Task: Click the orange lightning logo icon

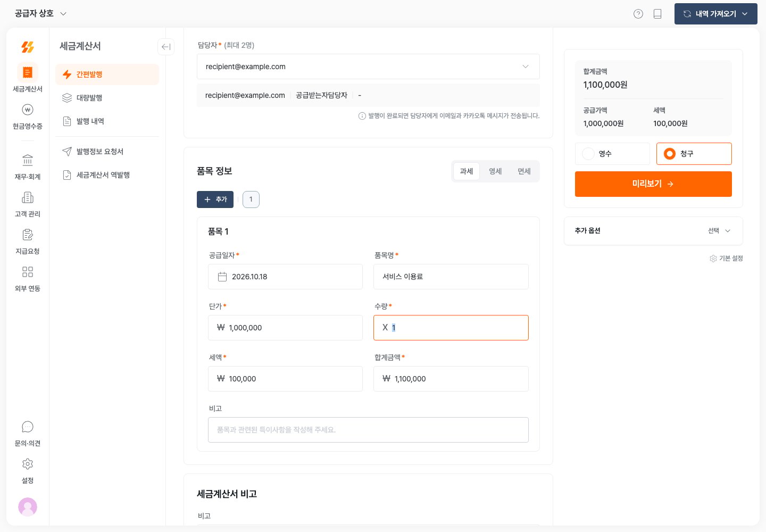Action: [x=28, y=47]
